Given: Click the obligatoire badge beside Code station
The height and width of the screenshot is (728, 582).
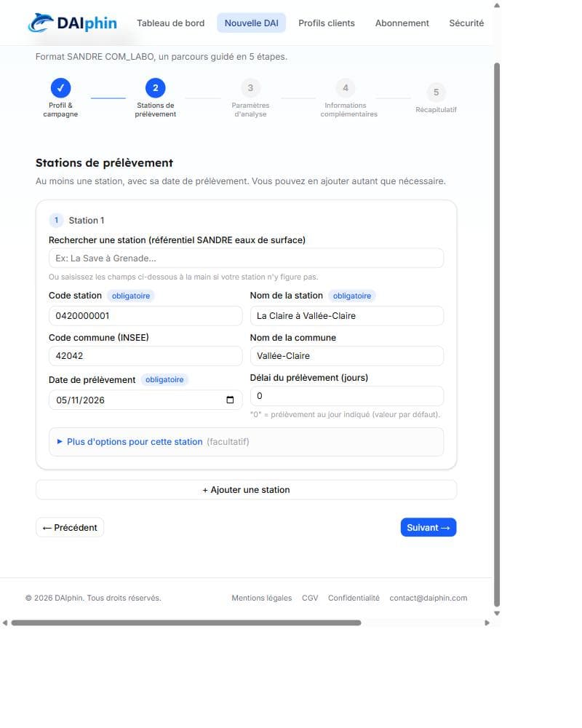Looking at the screenshot, I should coord(131,296).
